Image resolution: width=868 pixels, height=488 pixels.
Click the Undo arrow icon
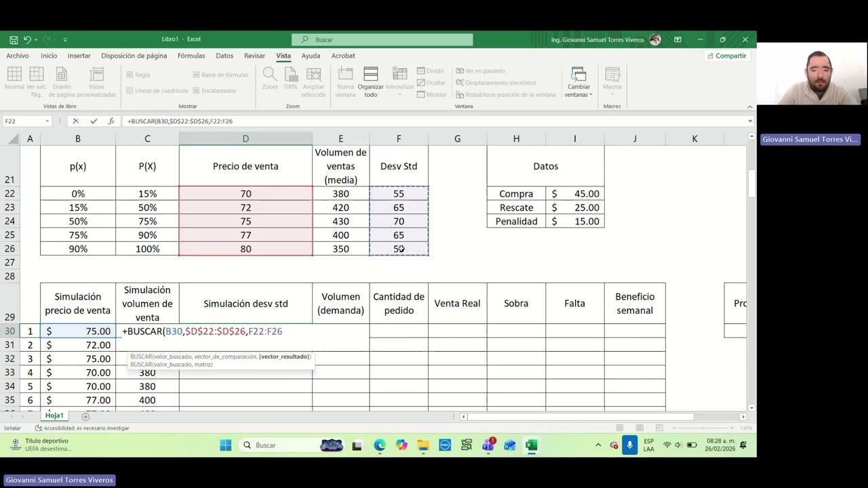tap(27, 40)
